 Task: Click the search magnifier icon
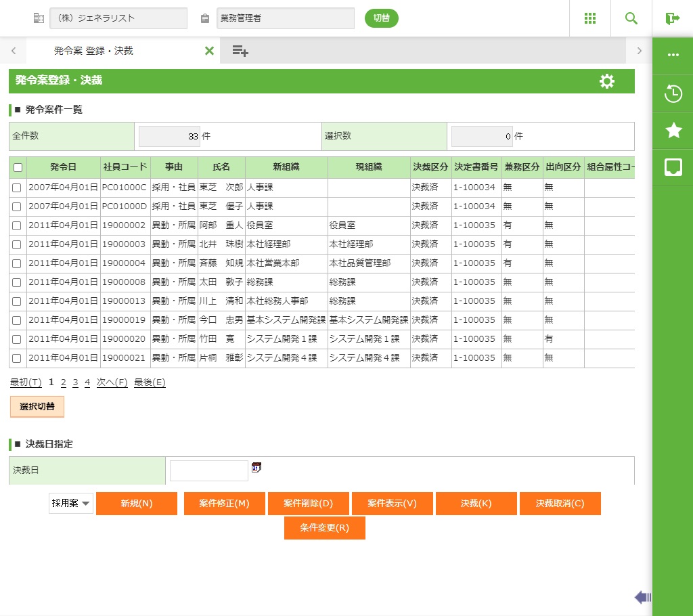click(631, 18)
